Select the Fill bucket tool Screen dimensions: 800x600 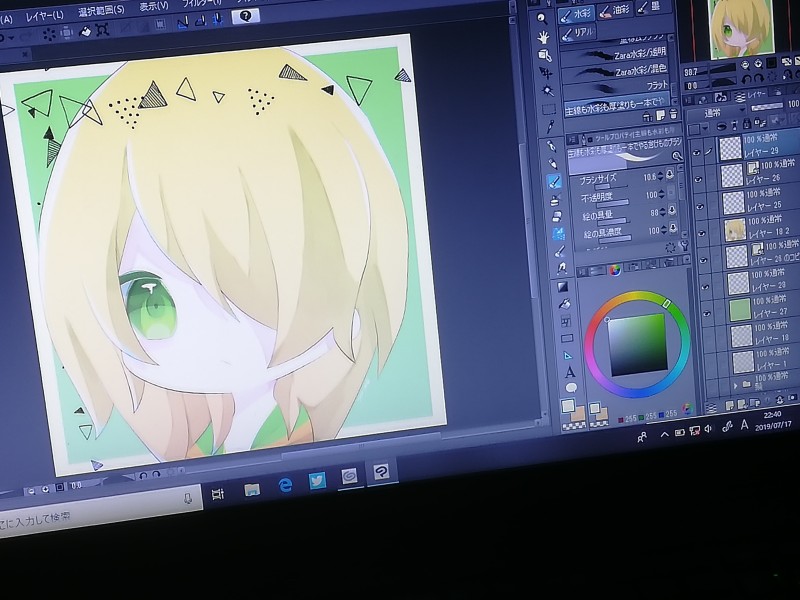(x=564, y=304)
